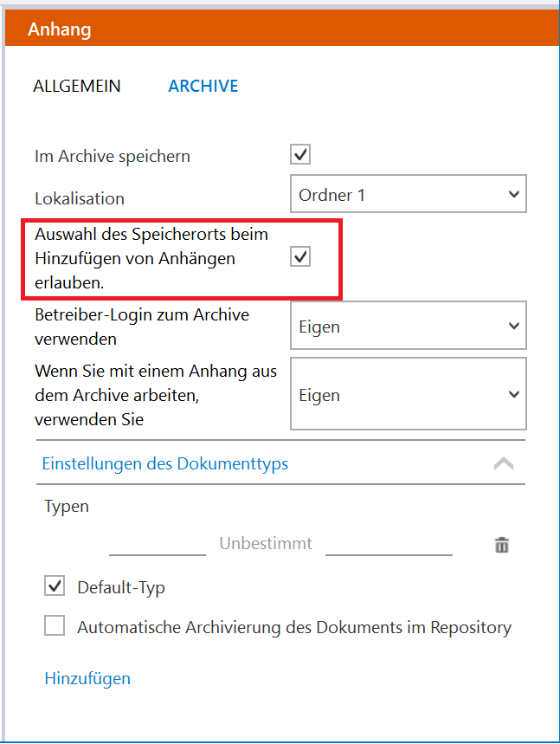Toggle Auswahl des Speicherorts erlauben checkbox
This screenshot has height=744, width=560.
coord(300,256)
